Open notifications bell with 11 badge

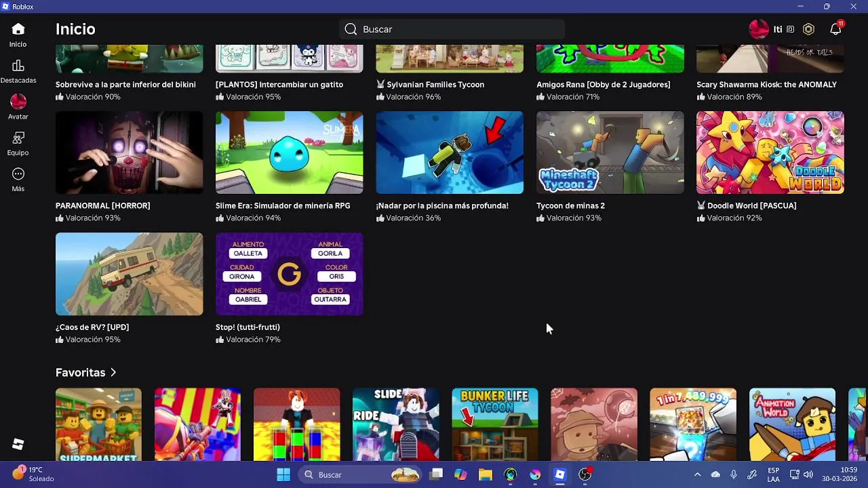(835, 29)
